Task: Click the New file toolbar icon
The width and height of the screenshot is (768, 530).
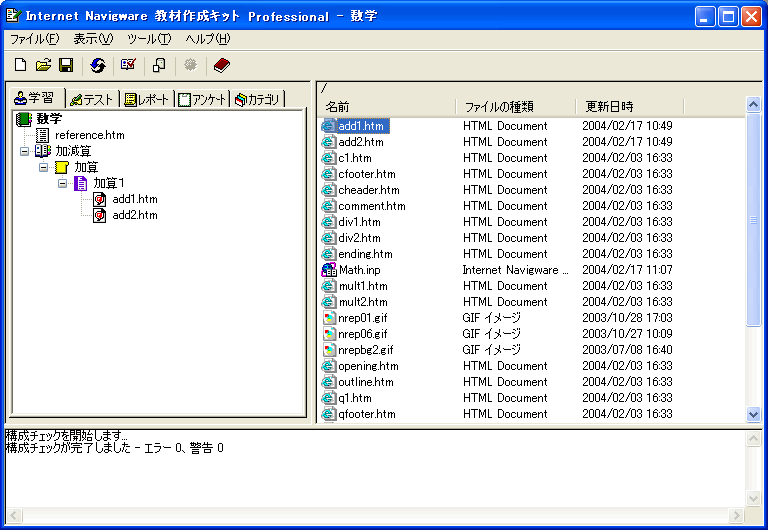Action: 20,65
